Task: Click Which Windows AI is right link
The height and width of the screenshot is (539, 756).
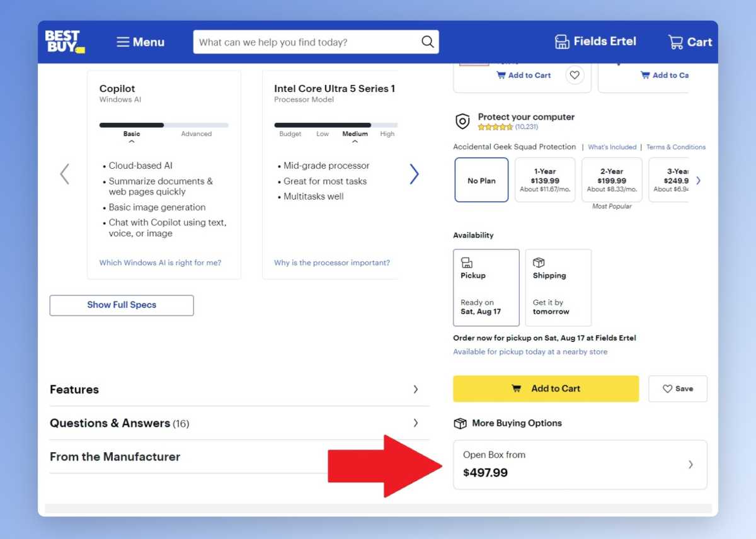Action: tap(160, 263)
